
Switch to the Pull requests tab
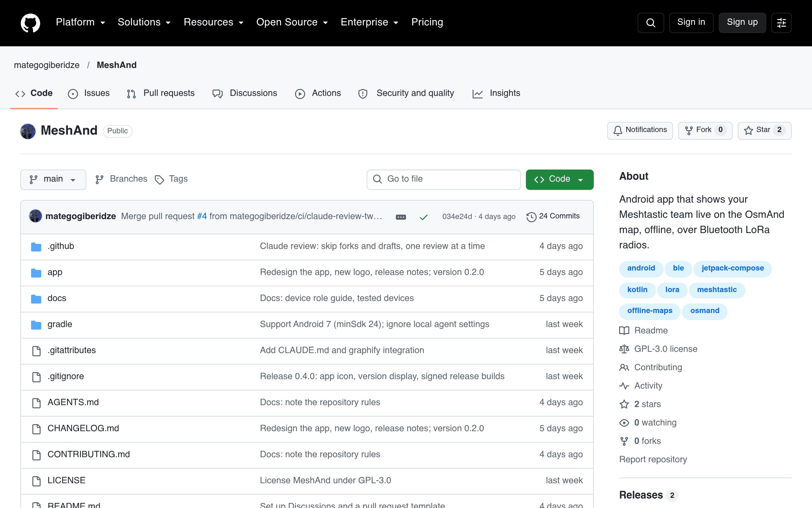pyautogui.click(x=161, y=93)
